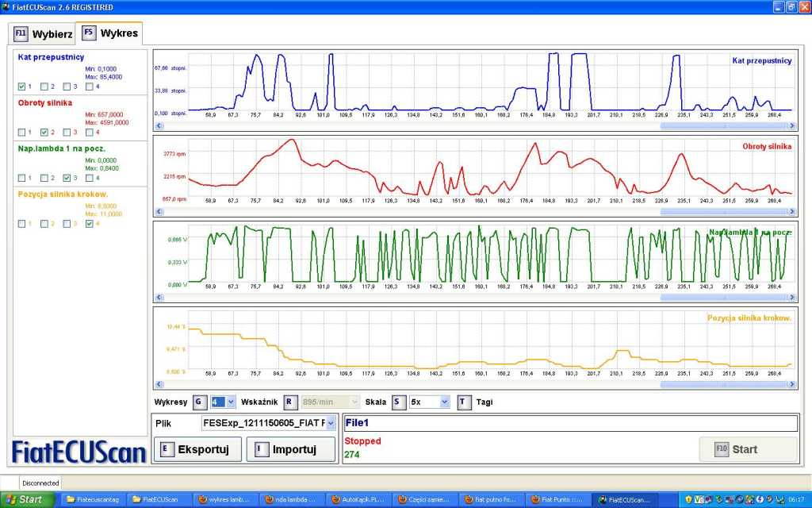Expand the Plik file selection dropdown
Image resolution: width=812 pixels, height=508 pixels.
tap(331, 424)
